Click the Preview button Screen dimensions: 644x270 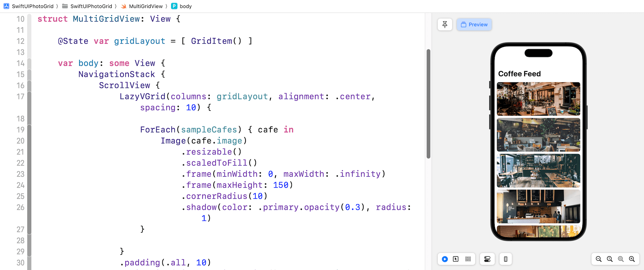474,25
